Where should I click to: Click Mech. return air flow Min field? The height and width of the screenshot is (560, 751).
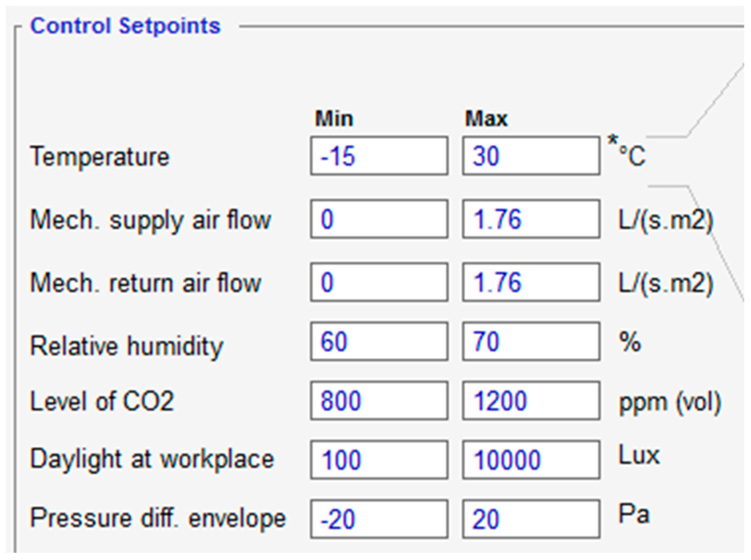click(x=379, y=282)
